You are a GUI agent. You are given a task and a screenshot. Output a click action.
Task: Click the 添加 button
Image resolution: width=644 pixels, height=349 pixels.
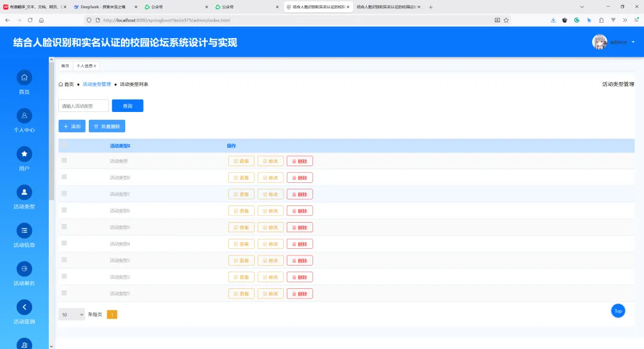[x=72, y=126]
